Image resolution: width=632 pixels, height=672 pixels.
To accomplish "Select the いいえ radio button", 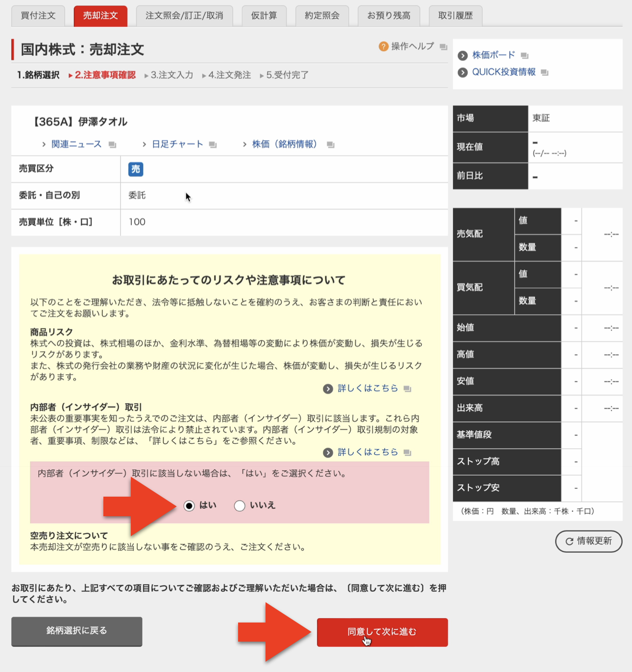I will [240, 506].
